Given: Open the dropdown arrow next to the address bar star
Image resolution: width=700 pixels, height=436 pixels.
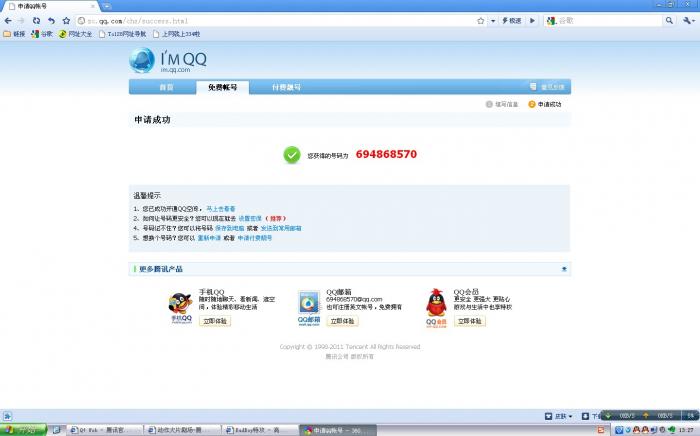Looking at the screenshot, I should pos(493,21).
